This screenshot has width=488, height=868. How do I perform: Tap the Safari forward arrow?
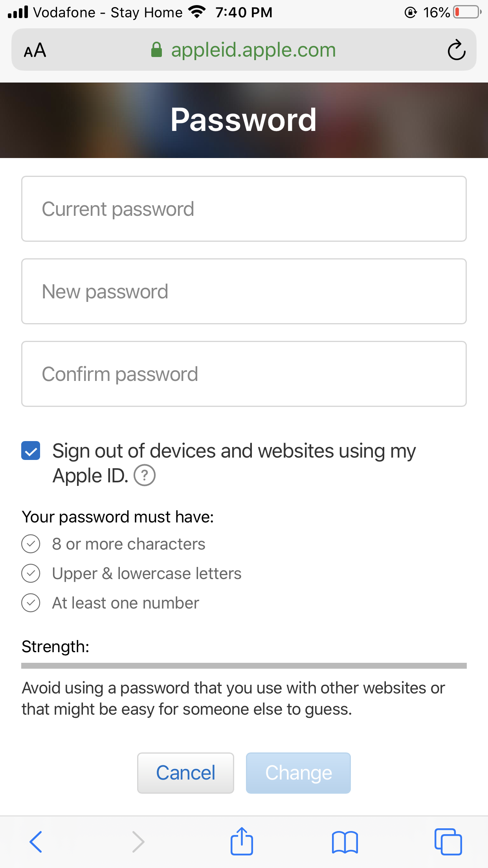(138, 842)
